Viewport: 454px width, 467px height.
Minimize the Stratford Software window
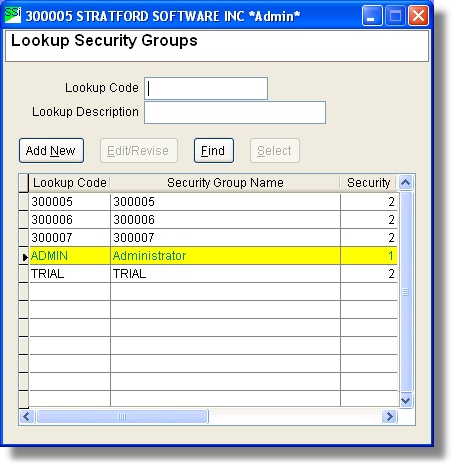(x=372, y=15)
